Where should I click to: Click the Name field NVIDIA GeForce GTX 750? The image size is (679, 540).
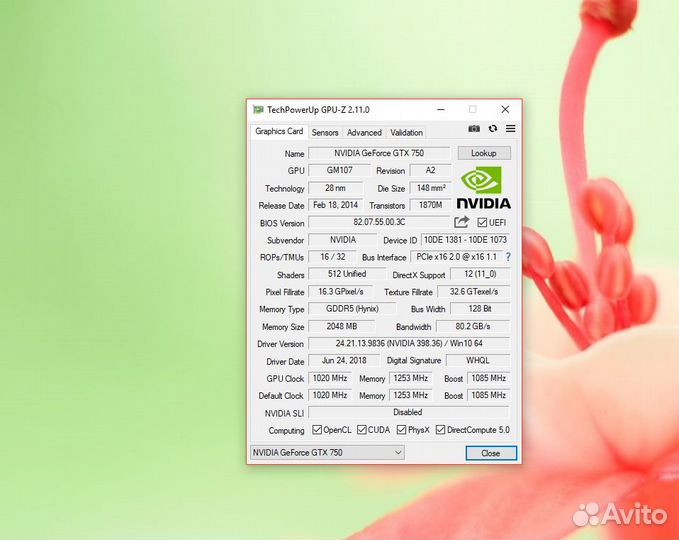379,153
